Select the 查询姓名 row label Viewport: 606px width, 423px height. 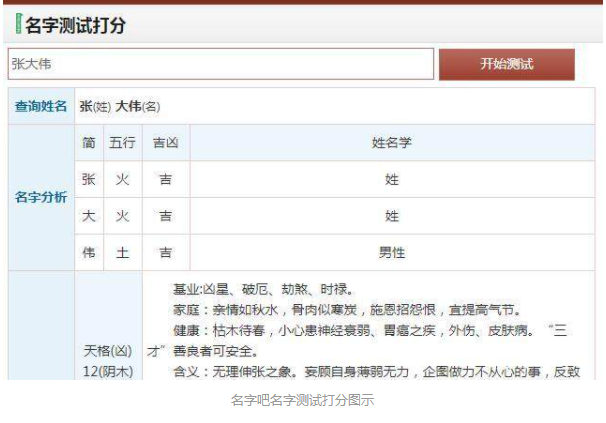[x=41, y=106]
